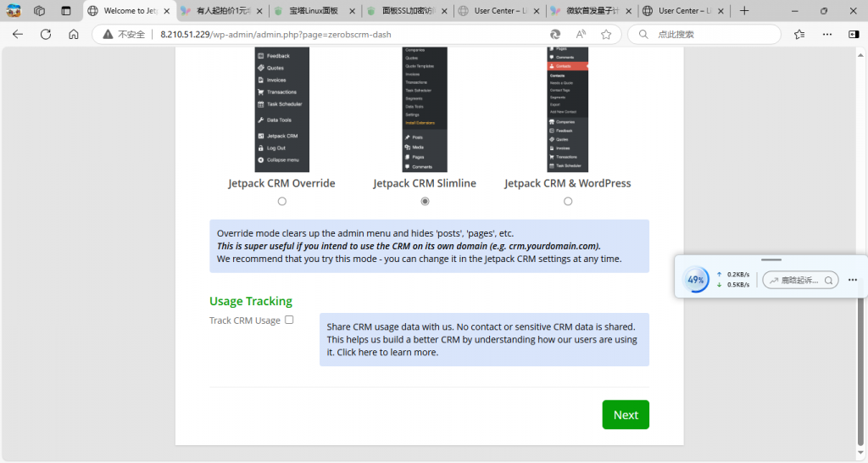The width and height of the screenshot is (868, 463).
Task: Close the Welcome to Jetpack tab
Action: click(x=167, y=11)
